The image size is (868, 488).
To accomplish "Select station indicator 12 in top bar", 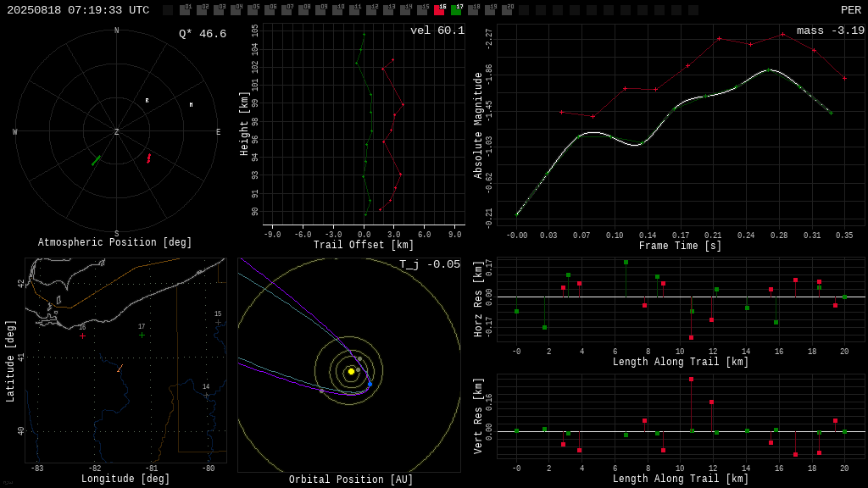I will pyautogui.click(x=371, y=9).
